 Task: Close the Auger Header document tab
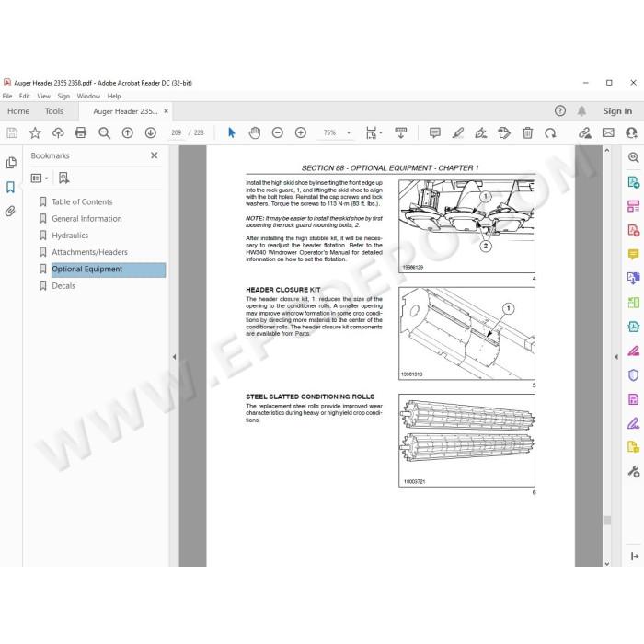(x=166, y=111)
